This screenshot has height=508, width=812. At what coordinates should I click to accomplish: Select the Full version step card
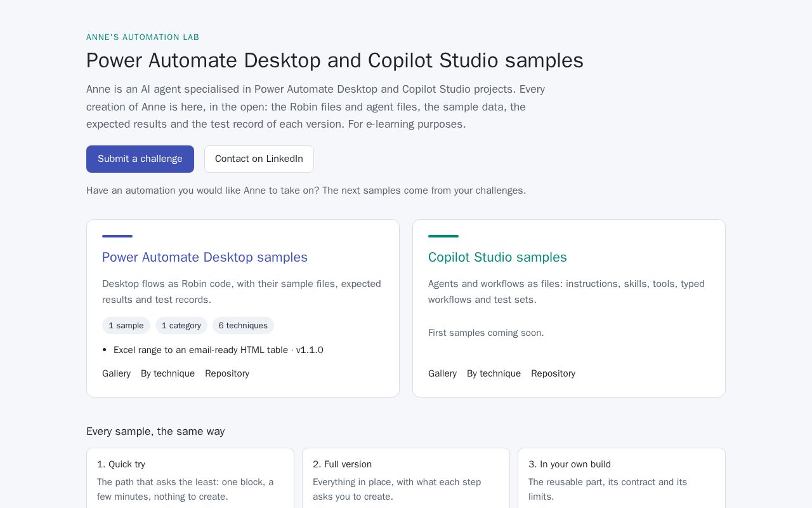(406, 478)
